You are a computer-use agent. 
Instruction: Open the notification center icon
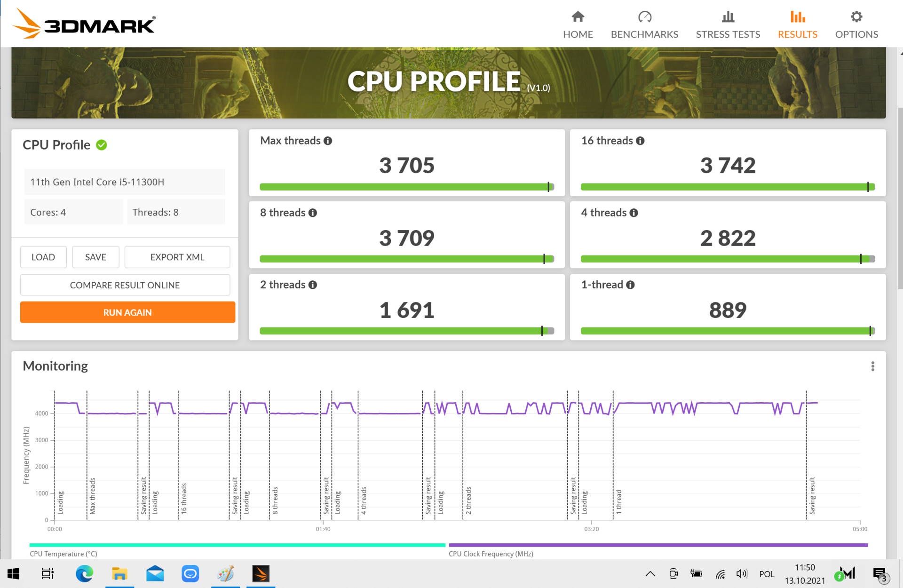click(880, 574)
